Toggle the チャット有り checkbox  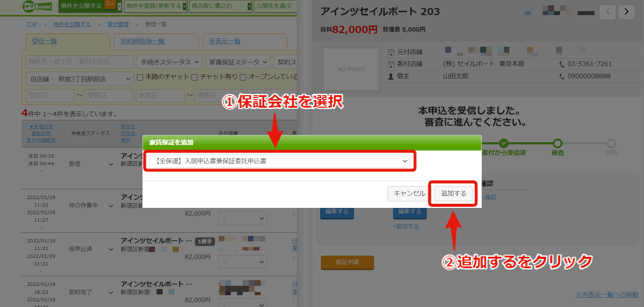(x=195, y=77)
